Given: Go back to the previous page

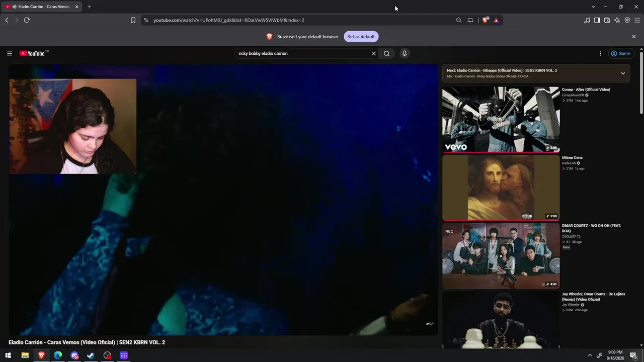Looking at the screenshot, I should (x=7, y=20).
